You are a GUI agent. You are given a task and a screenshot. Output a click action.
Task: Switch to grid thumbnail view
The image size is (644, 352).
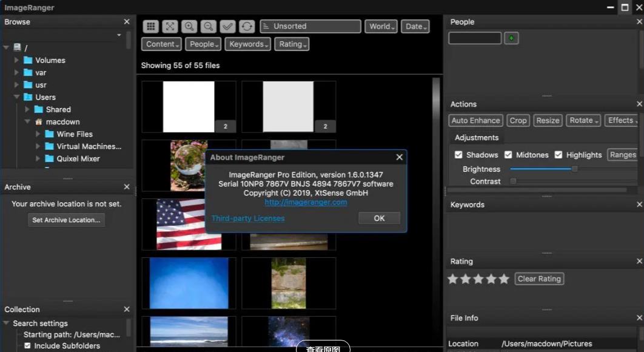click(x=151, y=26)
